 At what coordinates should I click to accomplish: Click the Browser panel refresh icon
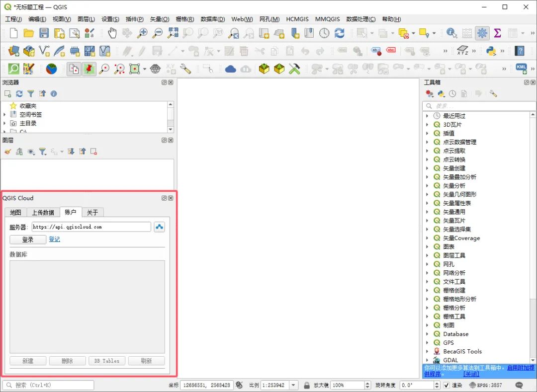pyautogui.click(x=19, y=94)
